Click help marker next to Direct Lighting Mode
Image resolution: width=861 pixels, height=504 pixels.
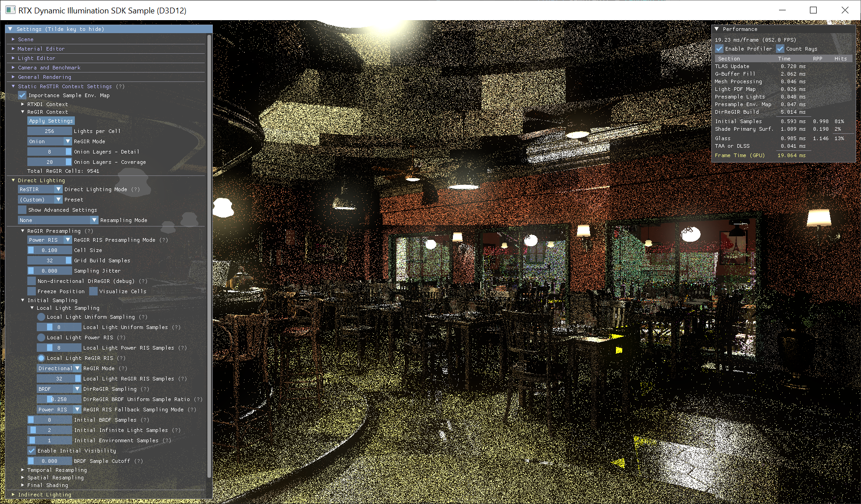[136, 189]
